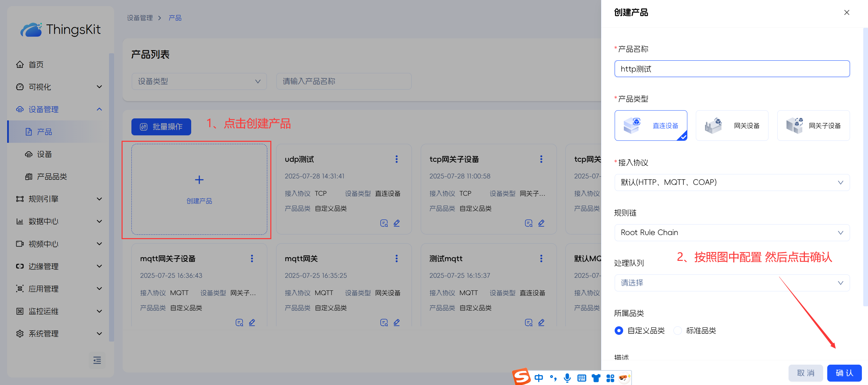Image resolution: width=868 pixels, height=385 pixels.
Task: Select the 自定义品类 radio option
Action: click(619, 331)
